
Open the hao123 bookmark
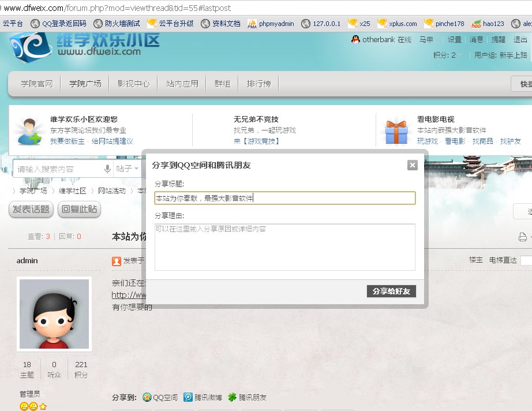pyautogui.click(x=488, y=24)
